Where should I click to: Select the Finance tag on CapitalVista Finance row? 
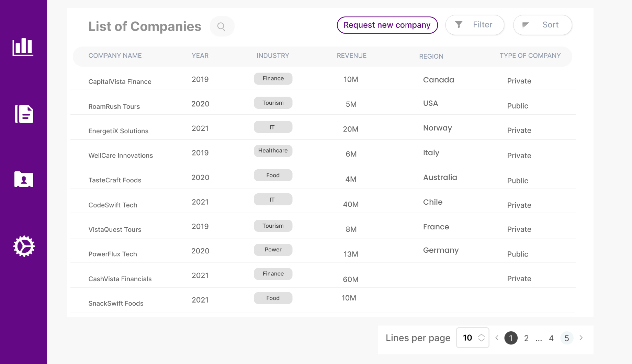273,79
